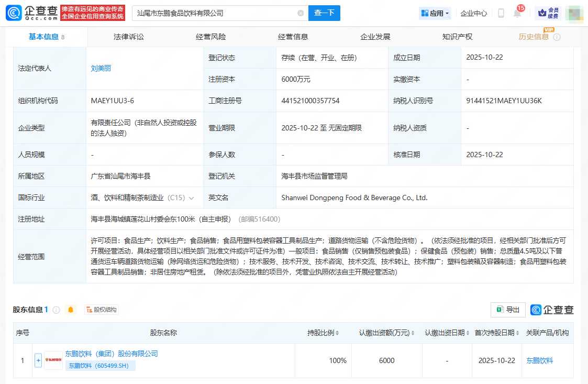Screen dimensions: 588x384
Task: Sort shareholders by 持股比例
Action: [x=323, y=333]
